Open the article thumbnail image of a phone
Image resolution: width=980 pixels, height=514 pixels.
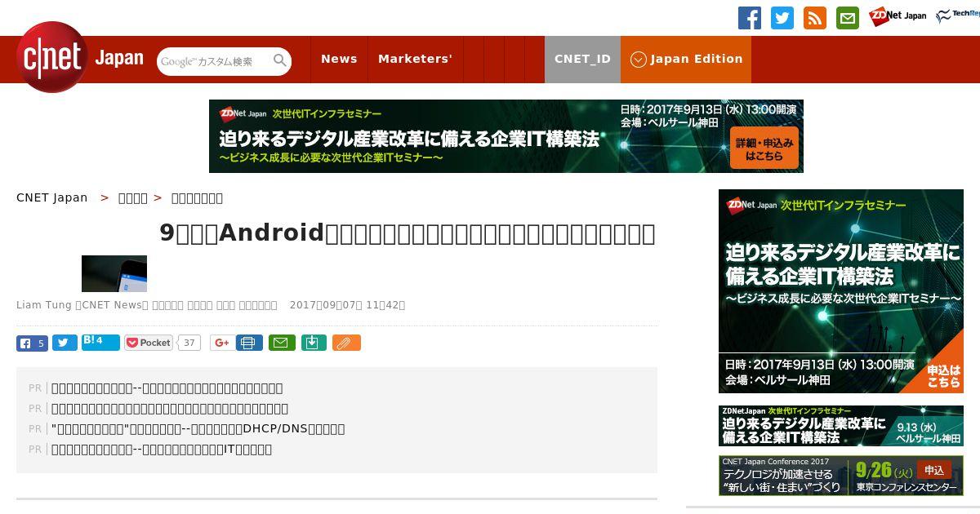114,273
